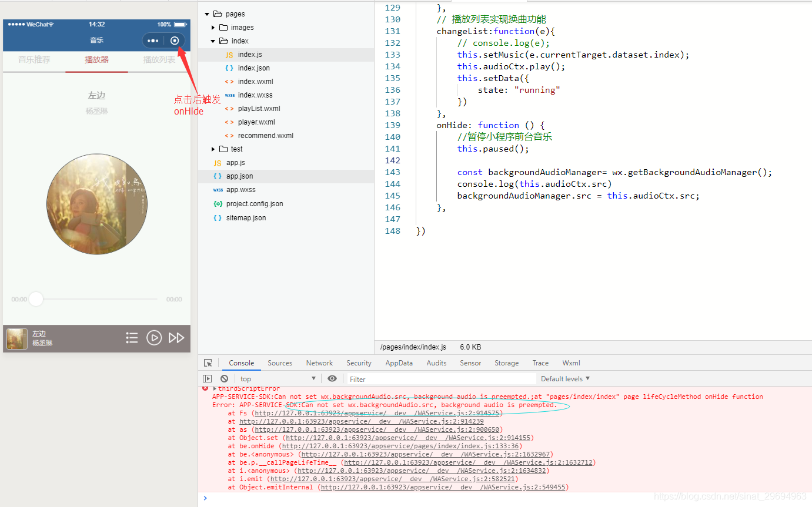Viewport: 812px width, 507px height.
Task: Open the WAService.js:2:914575 link
Action: point(377,413)
